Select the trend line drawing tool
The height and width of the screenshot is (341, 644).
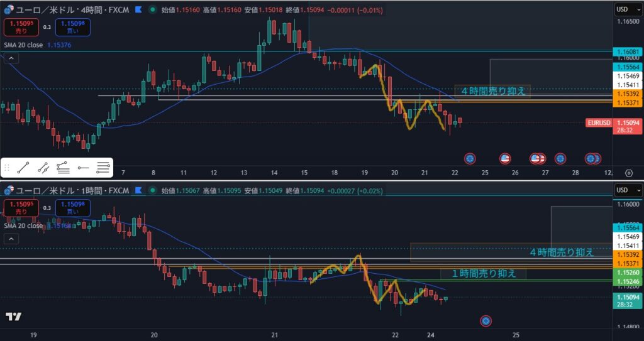point(23,168)
